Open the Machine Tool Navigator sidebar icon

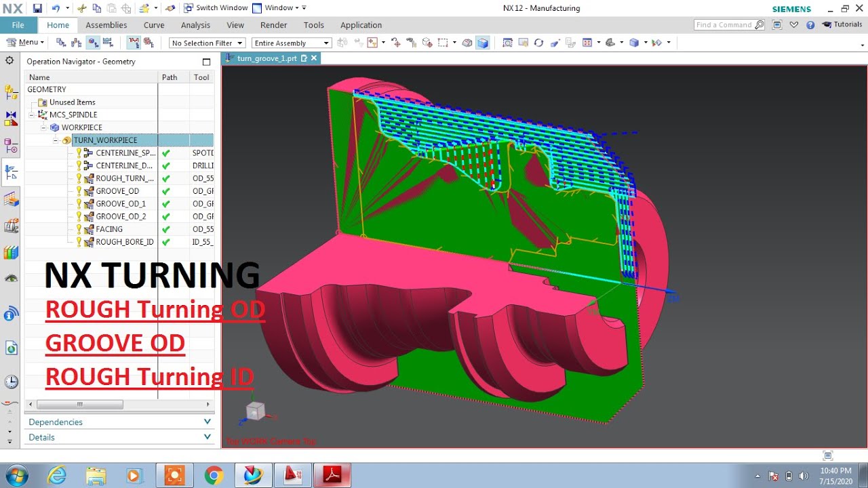11,226
